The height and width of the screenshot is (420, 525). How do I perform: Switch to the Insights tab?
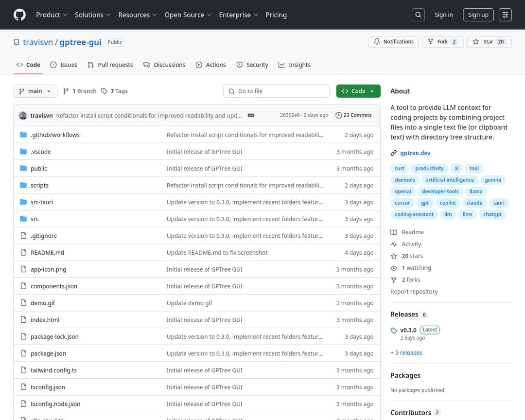(x=294, y=65)
